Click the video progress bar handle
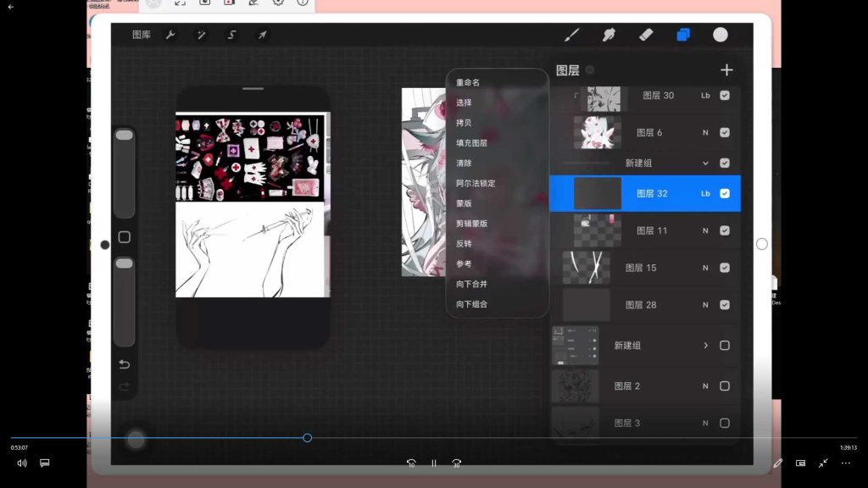 307,438
